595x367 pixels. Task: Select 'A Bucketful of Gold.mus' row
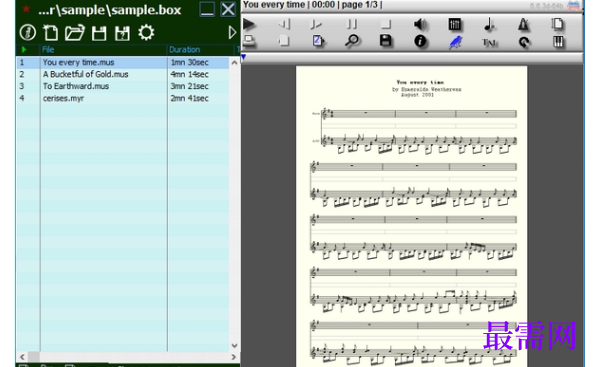coord(122,74)
